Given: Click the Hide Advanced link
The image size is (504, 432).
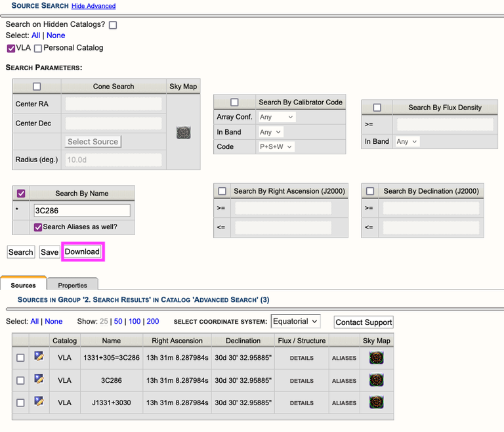Looking at the screenshot, I should (x=93, y=6).
